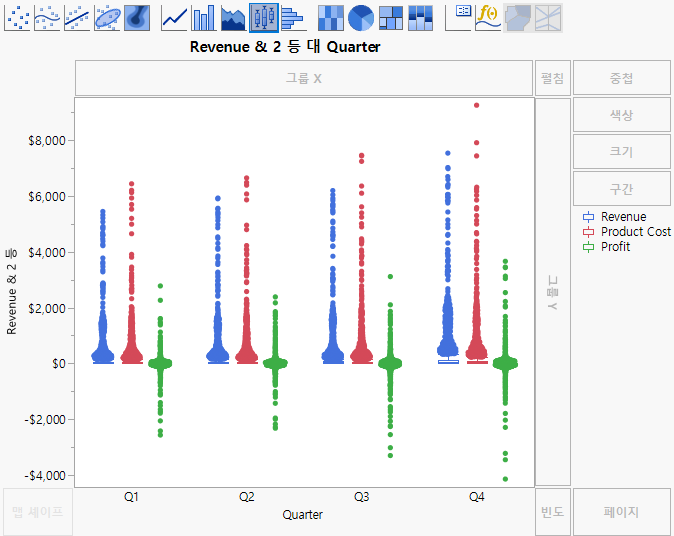Select the Ellipse element icon

pos(107,18)
